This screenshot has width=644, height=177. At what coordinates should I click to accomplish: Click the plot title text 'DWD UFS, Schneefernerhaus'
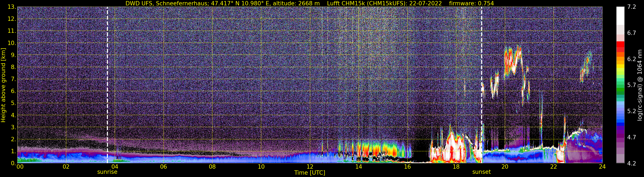pos(167,3)
